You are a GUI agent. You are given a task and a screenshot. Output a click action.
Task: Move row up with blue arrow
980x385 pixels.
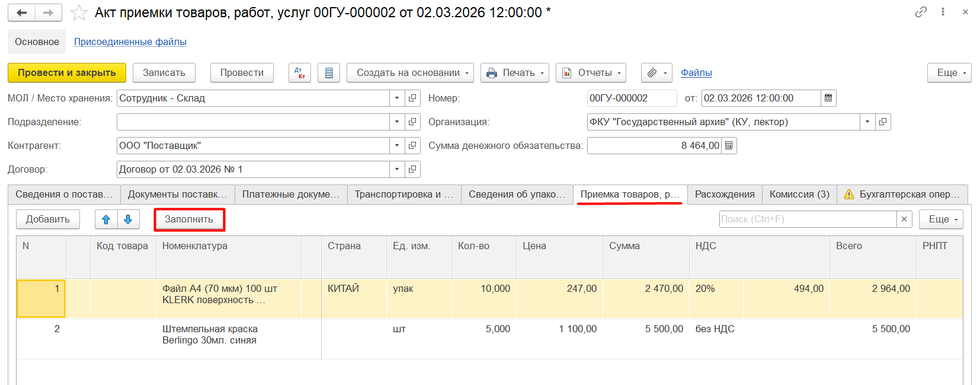coord(106,219)
